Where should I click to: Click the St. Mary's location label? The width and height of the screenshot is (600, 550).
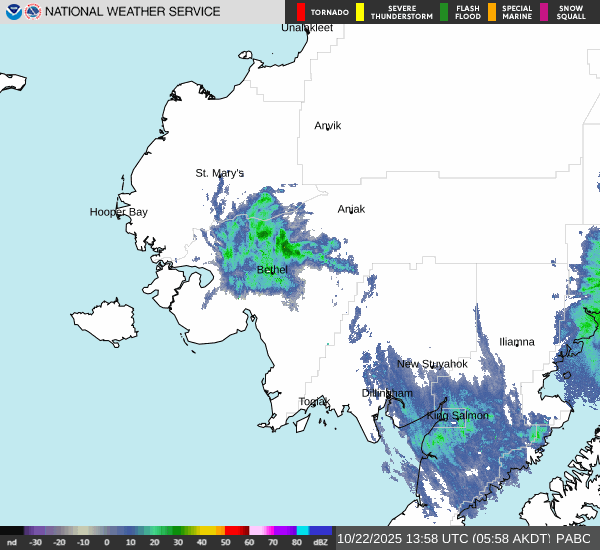pyautogui.click(x=219, y=173)
